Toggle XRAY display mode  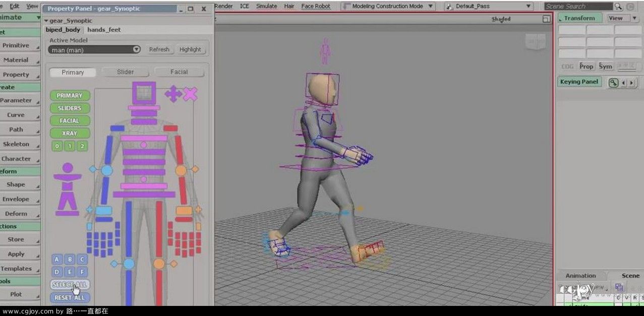pos(69,133)
